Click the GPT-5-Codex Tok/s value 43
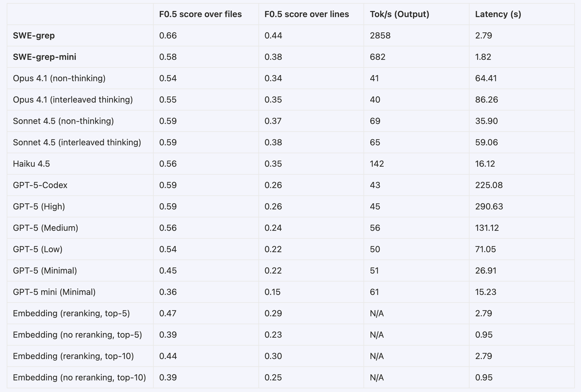Image resolution: width=581 pixels, height=392 pixels. 375,185
